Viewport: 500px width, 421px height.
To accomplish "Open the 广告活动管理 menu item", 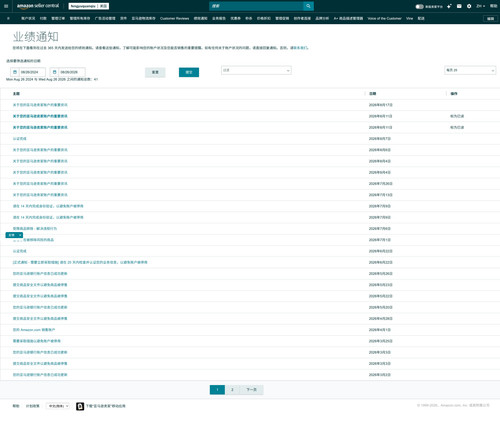I will point(105,18).
